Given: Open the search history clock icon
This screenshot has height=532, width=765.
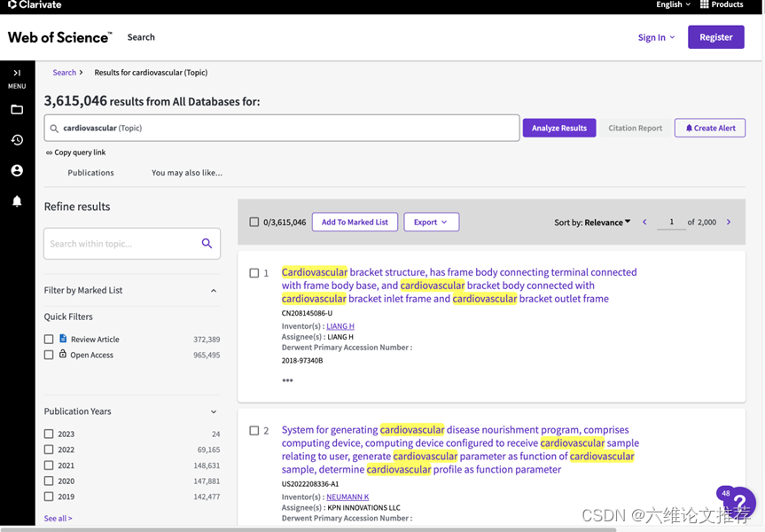Looking at the screenshot, I should 17,140.
